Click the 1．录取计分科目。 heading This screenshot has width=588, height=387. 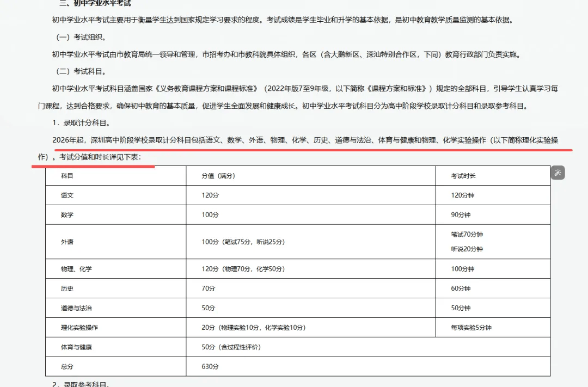tap(81, 122)
